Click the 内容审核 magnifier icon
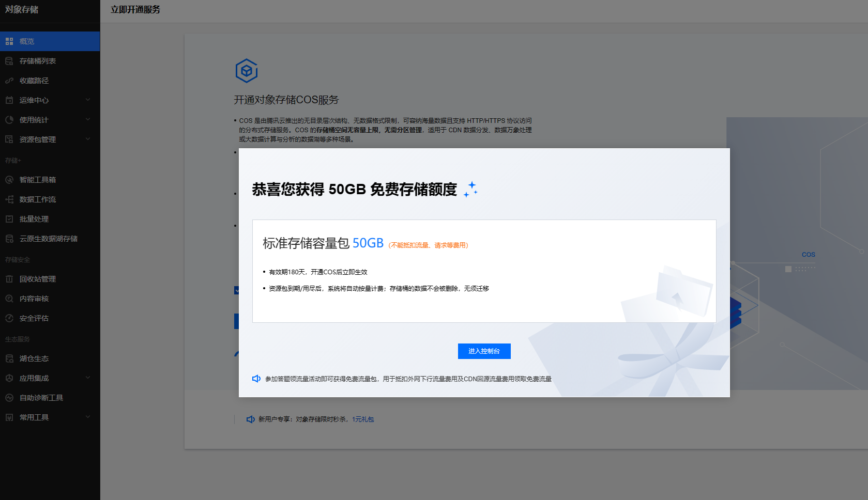The width and height of the screenshot is (868, 500). point(9,299)
